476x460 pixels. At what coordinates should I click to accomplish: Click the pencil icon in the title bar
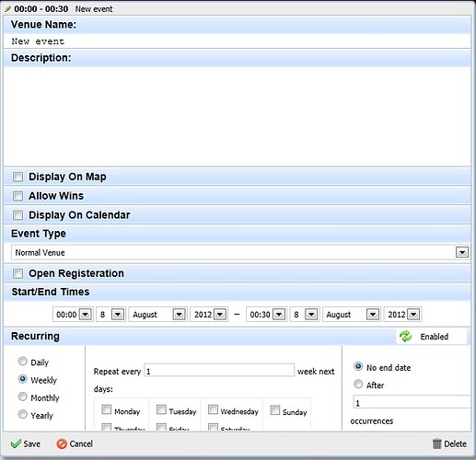[x=7, y=9]
